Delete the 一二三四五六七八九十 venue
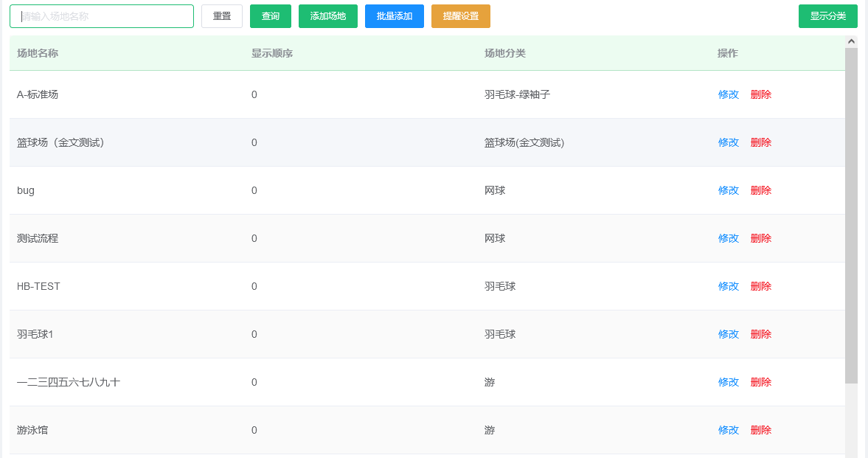This screenshot has height=458, width=868. pos(761,382)
